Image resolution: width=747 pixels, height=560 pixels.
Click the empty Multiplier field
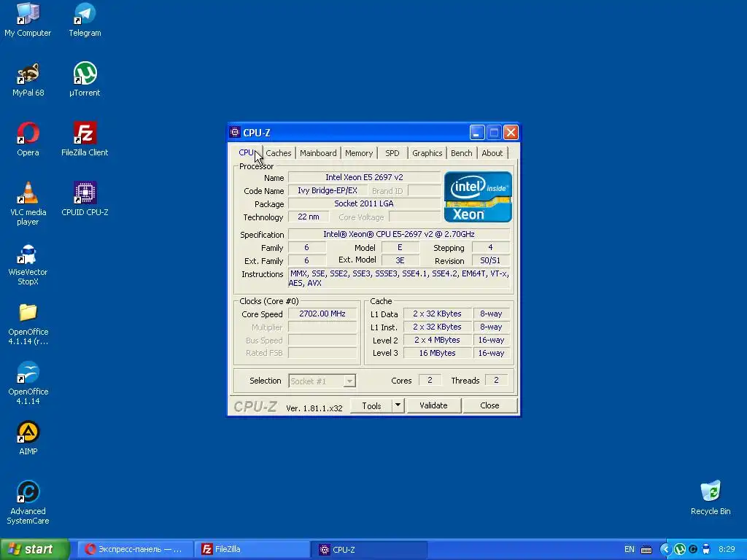pos(322,327)
